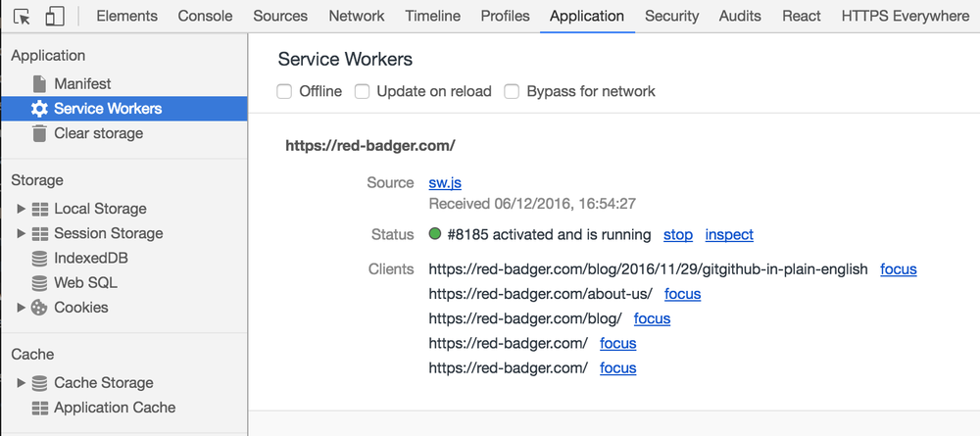980x436 pixels.
Task: Click the Cookies icon in sidebar
Action: click(x=40, y=308)
